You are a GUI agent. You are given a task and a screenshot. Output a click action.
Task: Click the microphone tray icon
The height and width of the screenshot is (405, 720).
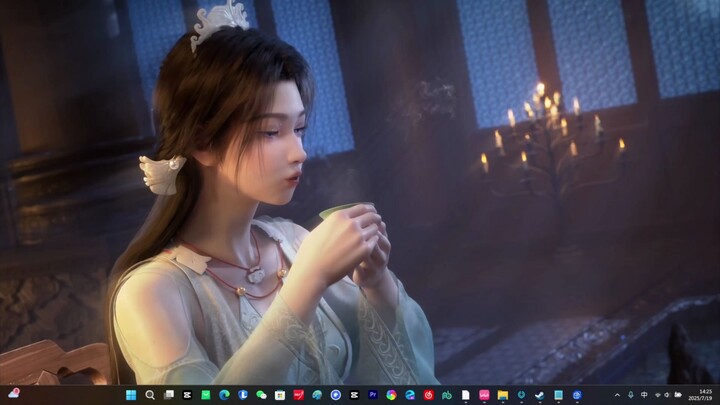(x=631, y=395)
